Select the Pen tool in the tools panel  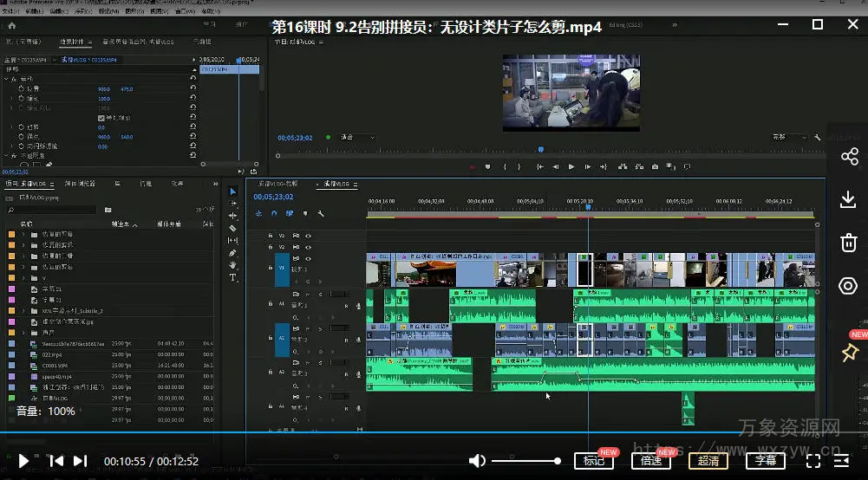(x=232, y=253)
